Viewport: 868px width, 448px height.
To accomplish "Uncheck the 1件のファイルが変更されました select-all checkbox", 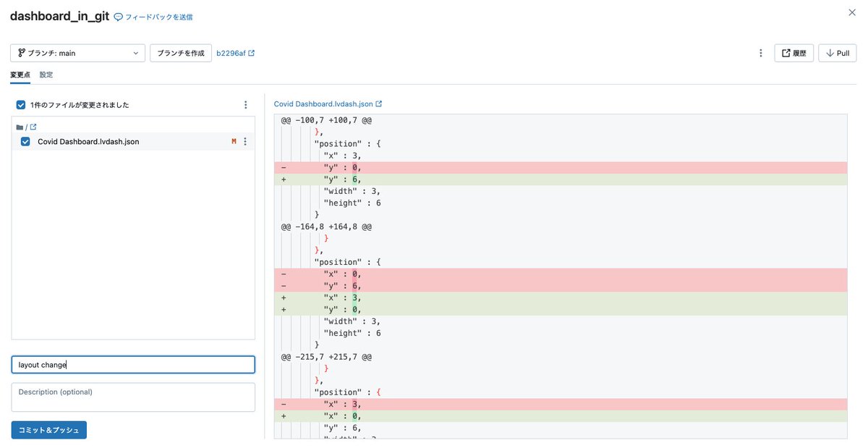I will tap(21, 104).
